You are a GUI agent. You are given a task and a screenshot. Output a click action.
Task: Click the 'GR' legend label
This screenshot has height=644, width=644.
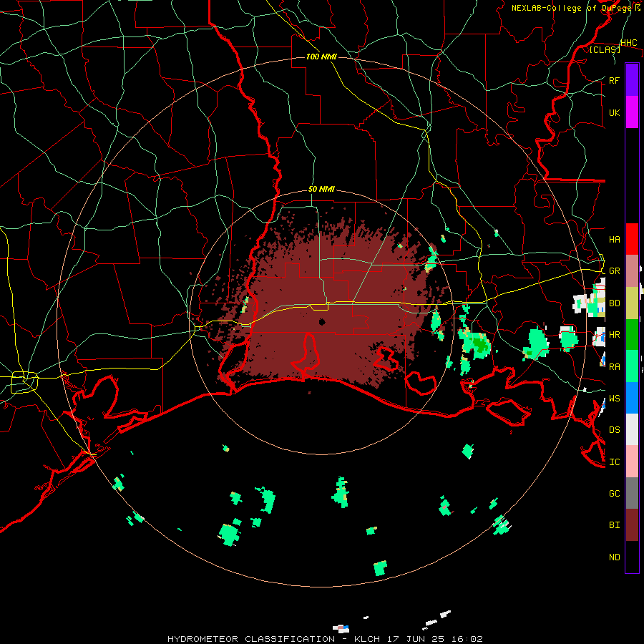pos(614,271)
